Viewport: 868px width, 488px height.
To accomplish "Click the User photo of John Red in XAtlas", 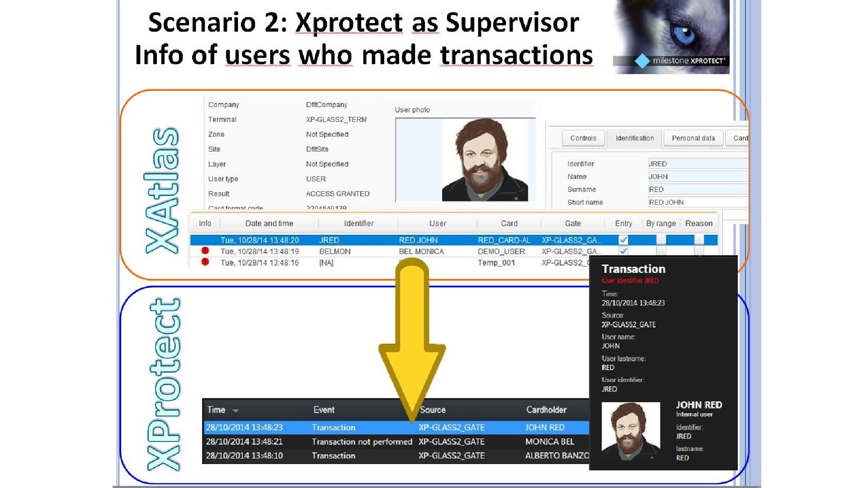I will (x=485, y=160).
